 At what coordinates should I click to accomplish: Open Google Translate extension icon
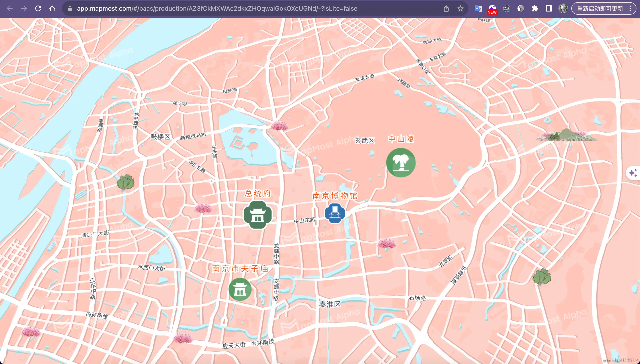(x=478, y=8)
